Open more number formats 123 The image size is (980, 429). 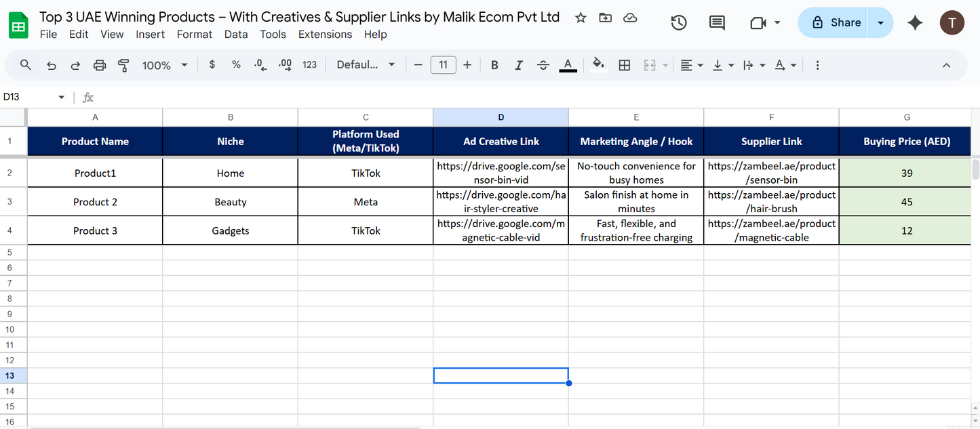[310, 65]
